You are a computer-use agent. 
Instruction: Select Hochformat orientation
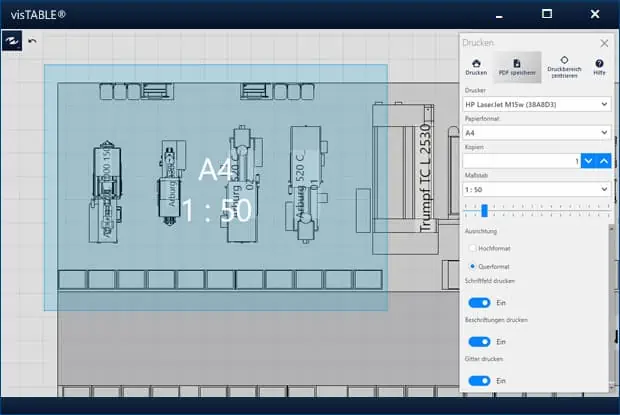[x=472, y=248]
